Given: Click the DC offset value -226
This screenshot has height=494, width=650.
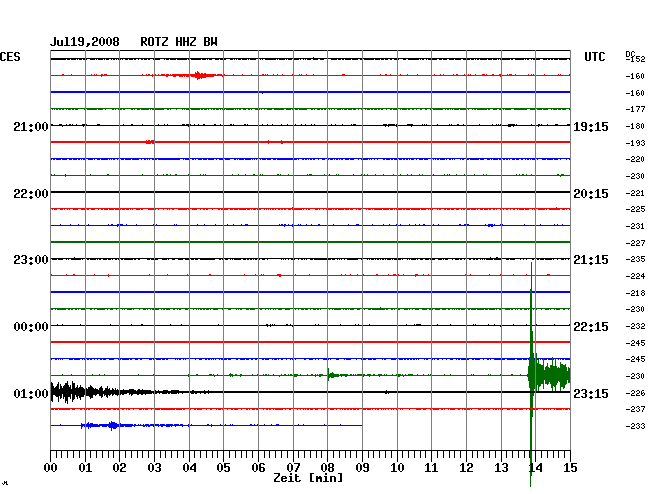Looking at the screenshot, I should [x=635, y=393].
